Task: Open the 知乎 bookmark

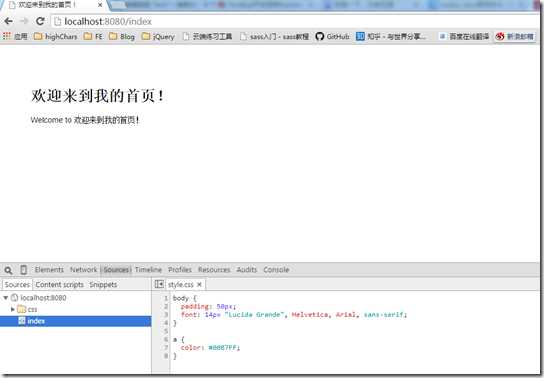Action: pos(391,36)
